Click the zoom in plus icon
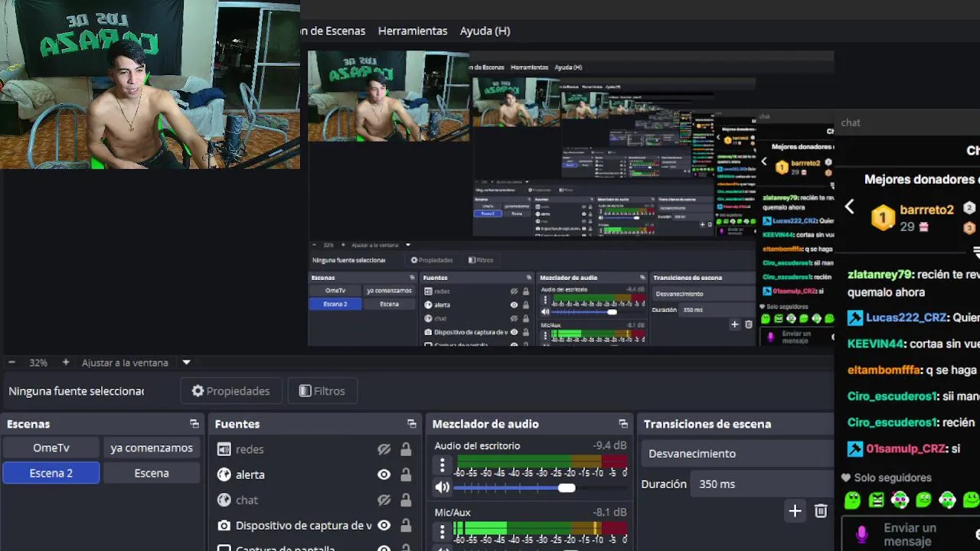 pos(66,363)
